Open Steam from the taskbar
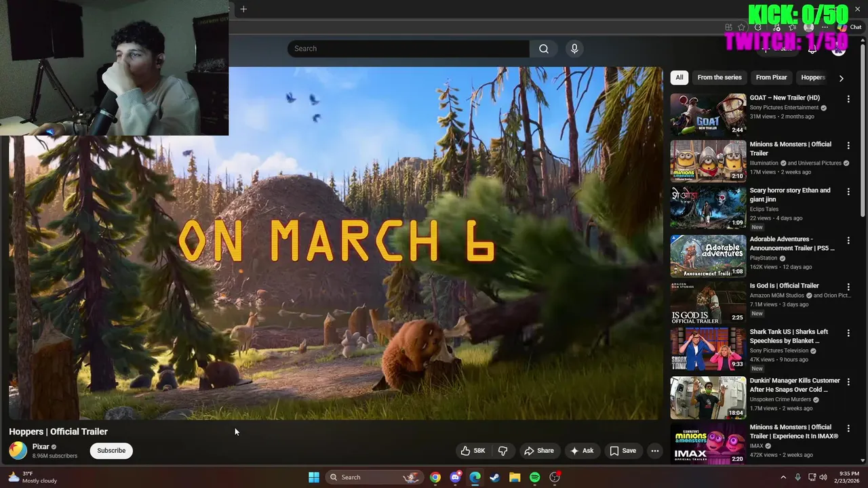Image resolution: width=868 pixels, height=488 pixels. click(495, 477)
